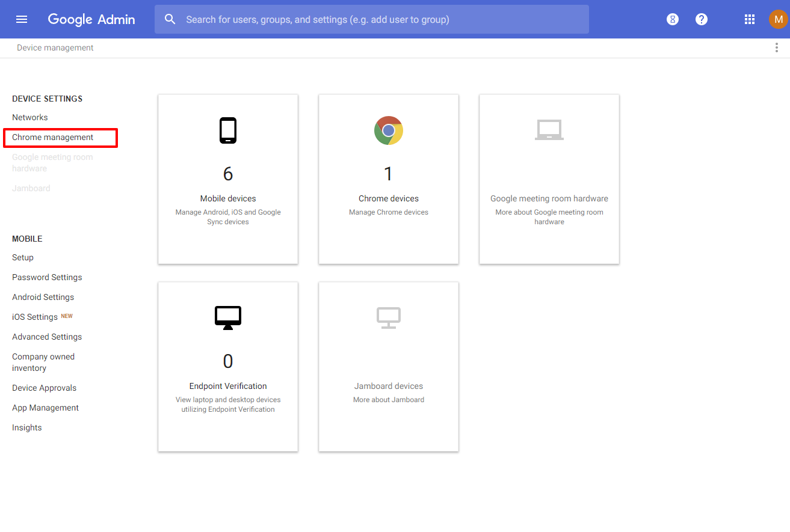Open the Google apps grid launcher
790x532 pixels.
[750, 19]
